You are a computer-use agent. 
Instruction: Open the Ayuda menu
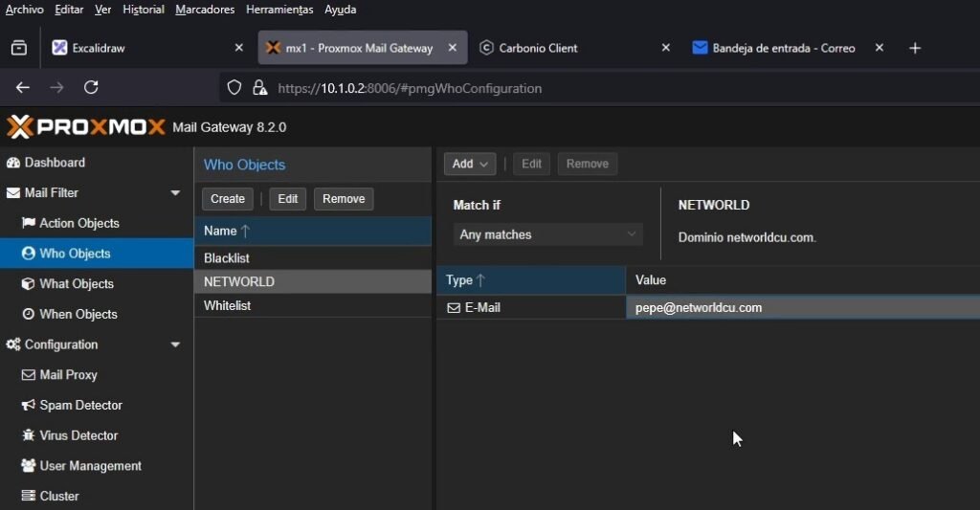tap(340, 10)
